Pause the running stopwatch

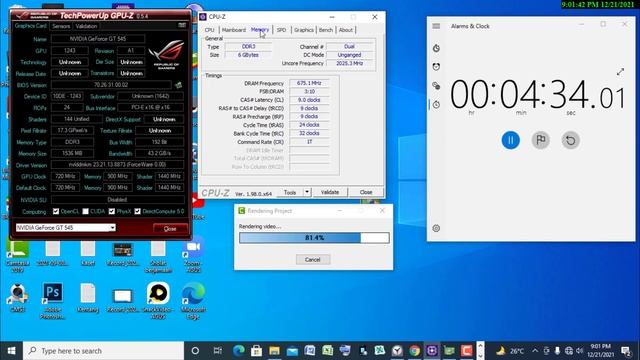pyautogui.click(x=510, y=140)
